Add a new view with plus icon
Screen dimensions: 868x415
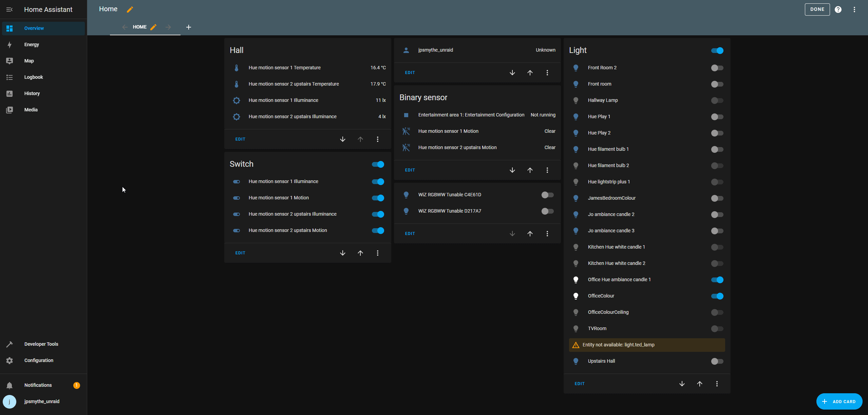189,27
